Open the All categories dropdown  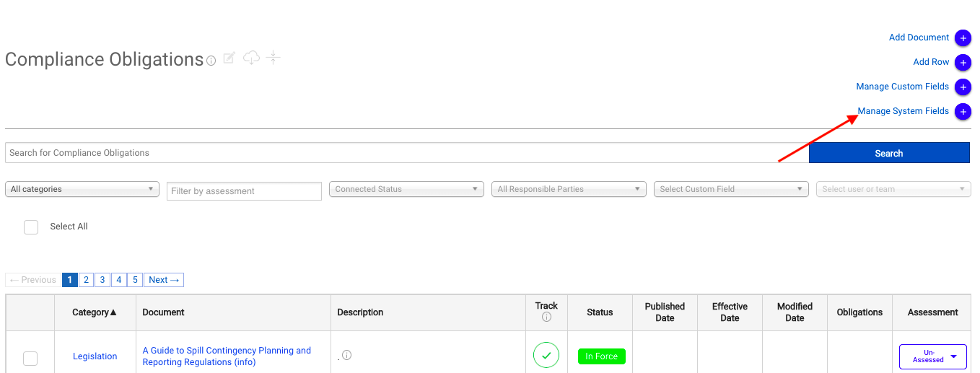(x=82, y=189)
